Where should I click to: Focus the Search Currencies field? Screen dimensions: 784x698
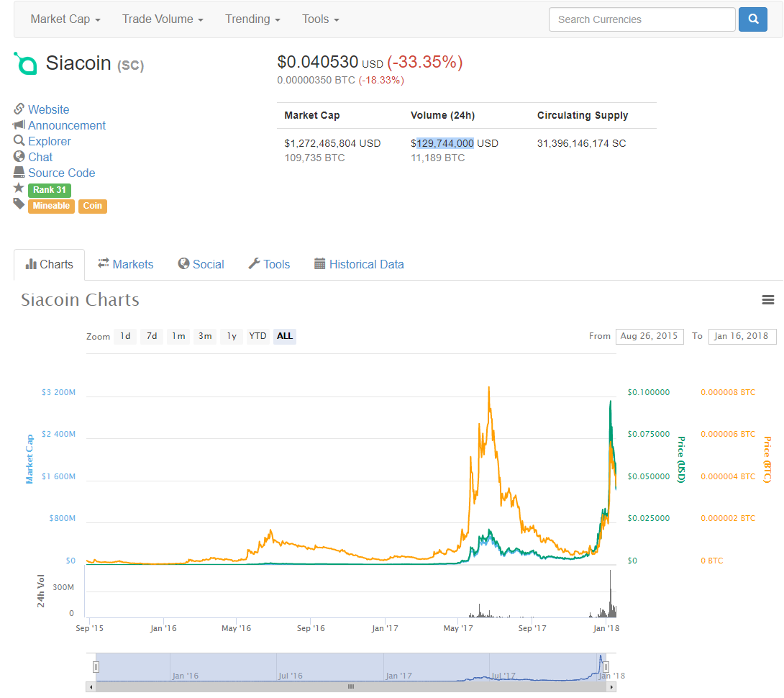(642, 19)
